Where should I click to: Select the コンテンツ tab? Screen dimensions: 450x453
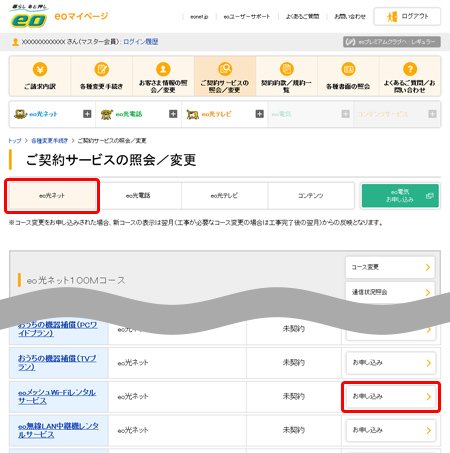pyautogui.click(x=311, y=196)
